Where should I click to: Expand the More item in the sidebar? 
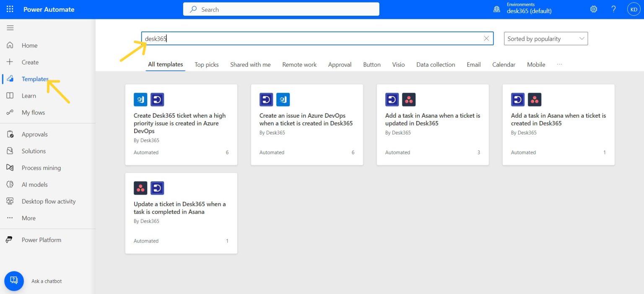28,218
